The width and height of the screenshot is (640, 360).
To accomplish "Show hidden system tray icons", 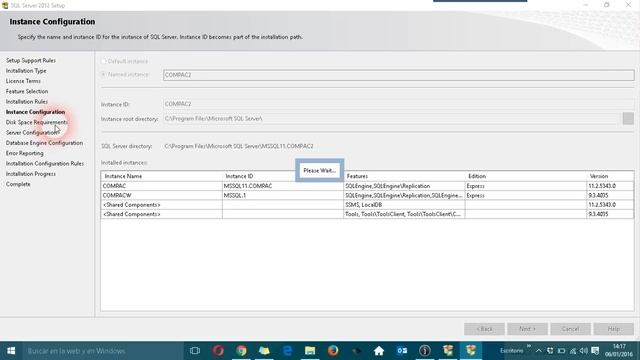I will pos(539,351).
